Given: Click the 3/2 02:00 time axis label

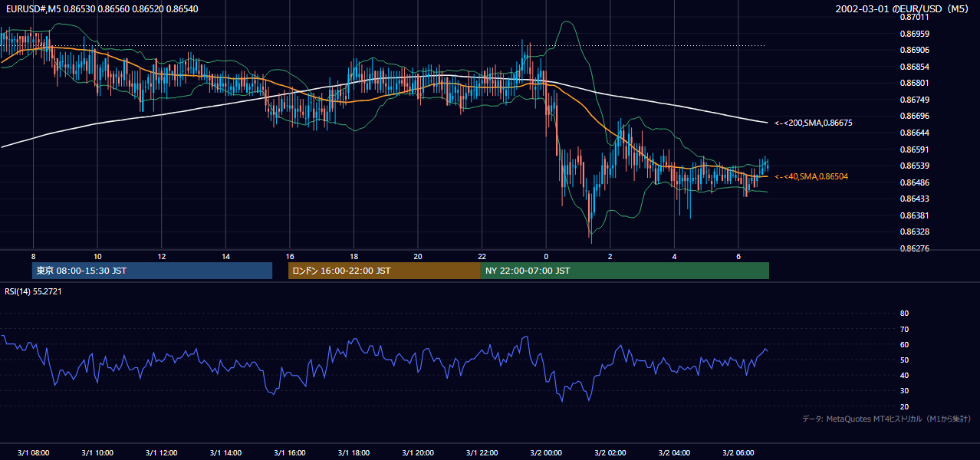Looking at the screenshot, I should point(610,452).
